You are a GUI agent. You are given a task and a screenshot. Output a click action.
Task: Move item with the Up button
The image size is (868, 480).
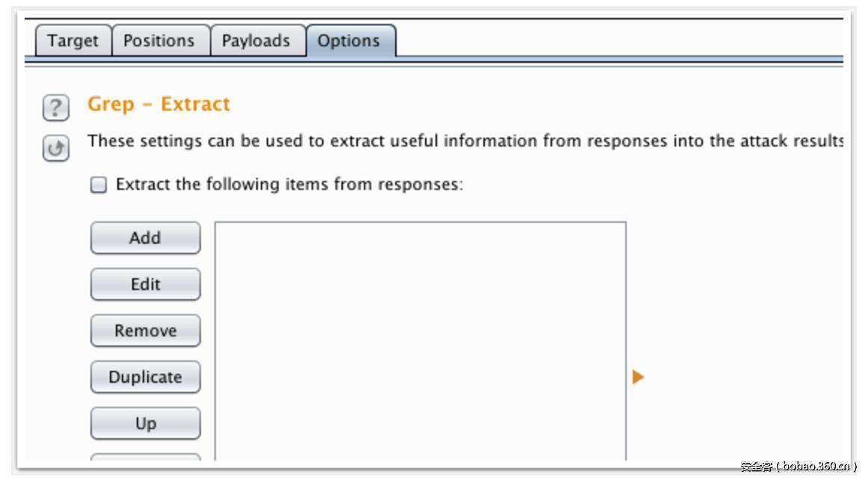coord(145,424)
